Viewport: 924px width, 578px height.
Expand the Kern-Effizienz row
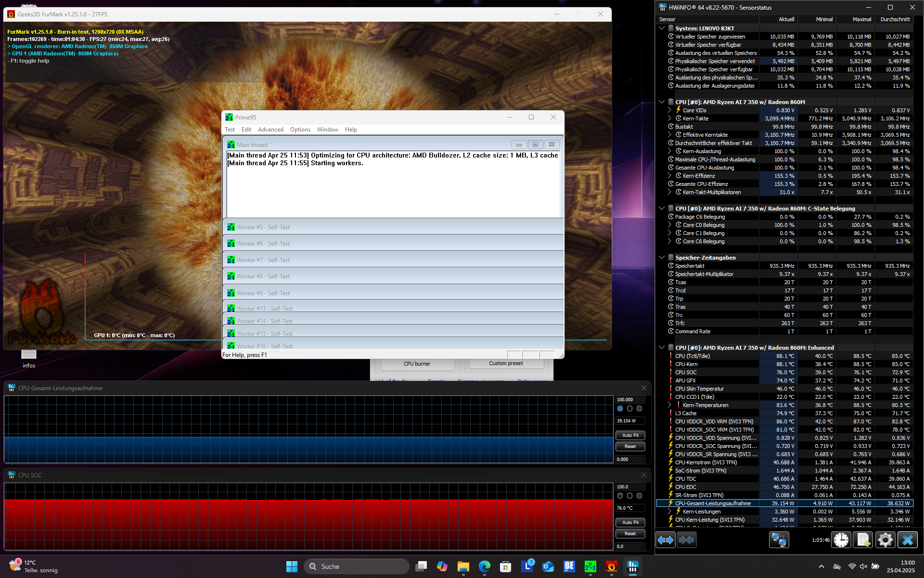(669, 176)
